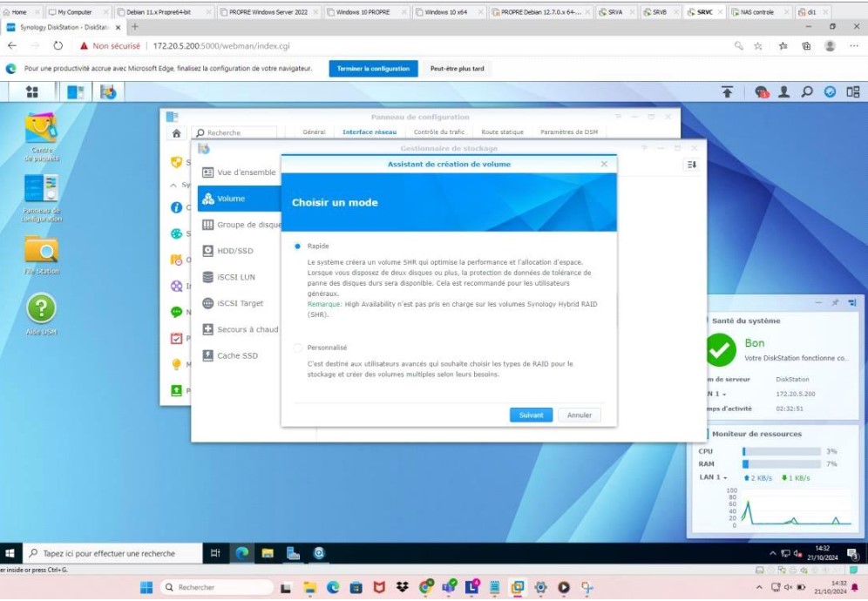Select Secours à chaud in sidebar

pyautogui.click(x=239, y=329)
